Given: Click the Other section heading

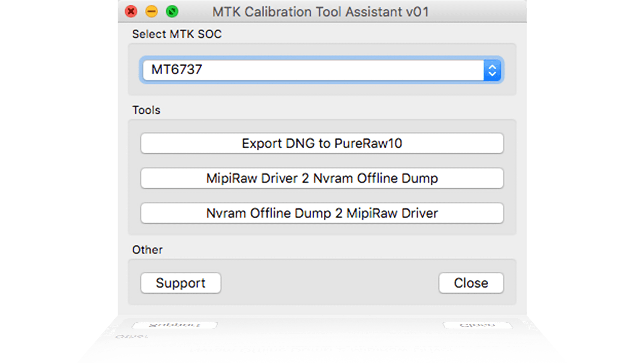Looking at the screenshot, I should click(x=147, y=250).
